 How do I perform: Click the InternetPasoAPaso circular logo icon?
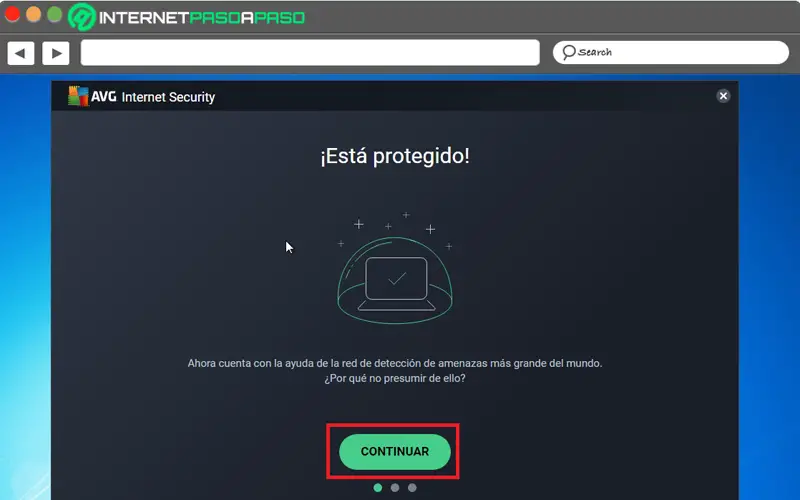click(x=82, y=16)
